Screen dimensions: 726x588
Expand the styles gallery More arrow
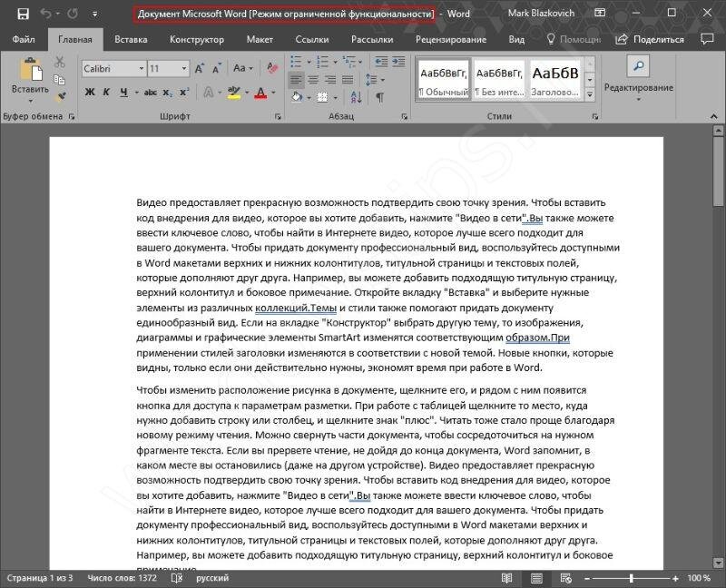590,94
